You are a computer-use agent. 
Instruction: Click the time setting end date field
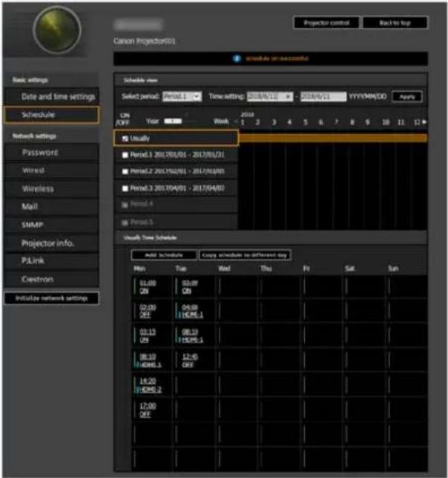tap(323, 96)
